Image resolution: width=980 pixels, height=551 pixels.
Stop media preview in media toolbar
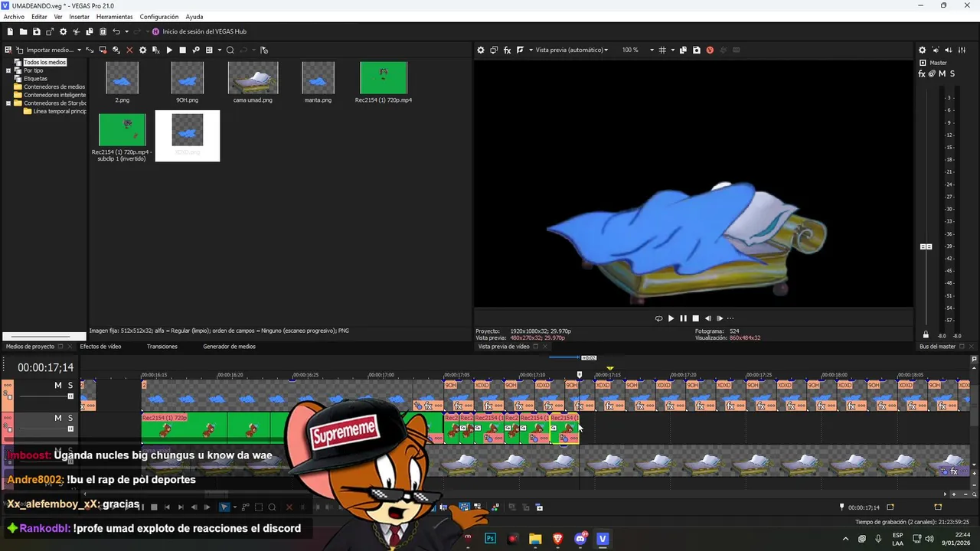click(182, 50)
